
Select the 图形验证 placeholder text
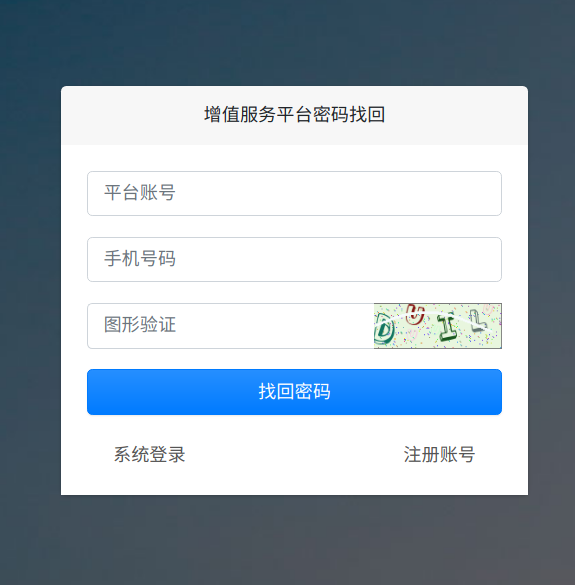coord(140,325)
